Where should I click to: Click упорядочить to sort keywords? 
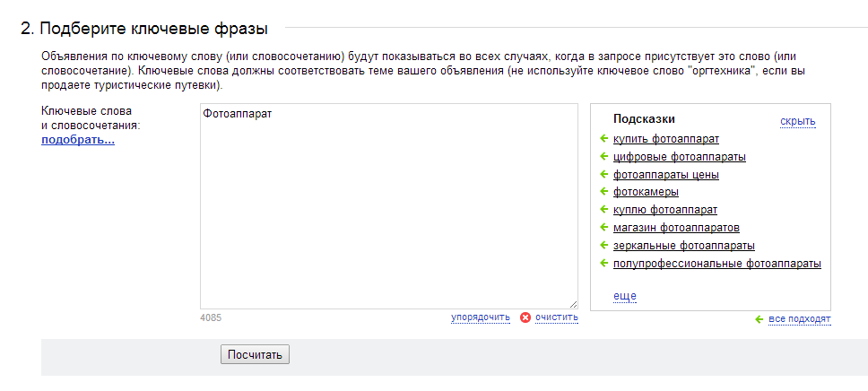coord(481,317)
